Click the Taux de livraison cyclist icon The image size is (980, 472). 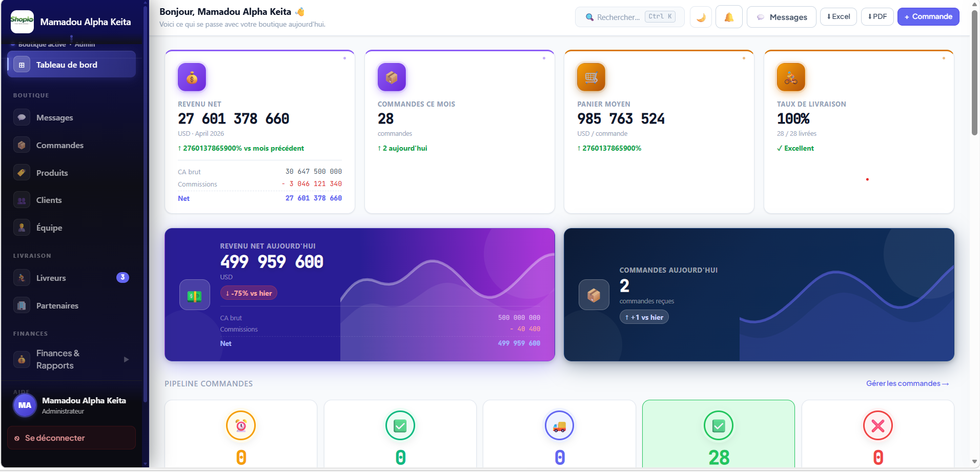pyautogui.click(x=791, y=77)
